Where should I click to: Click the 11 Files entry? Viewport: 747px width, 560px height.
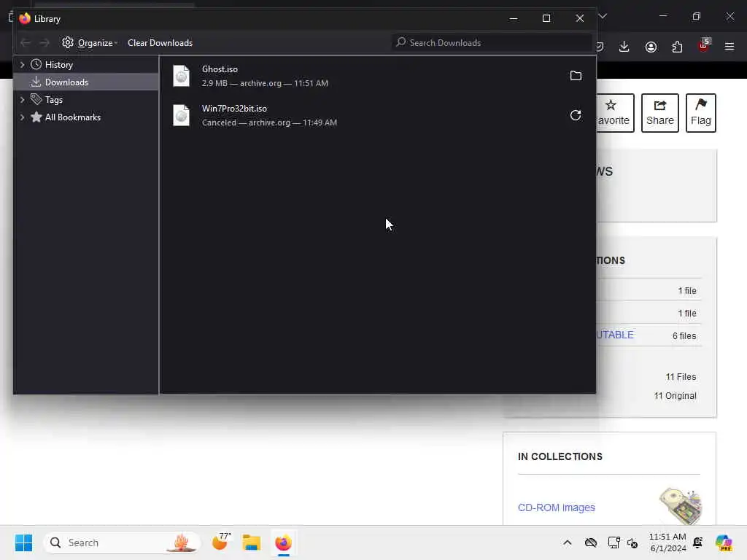point(681,377)
